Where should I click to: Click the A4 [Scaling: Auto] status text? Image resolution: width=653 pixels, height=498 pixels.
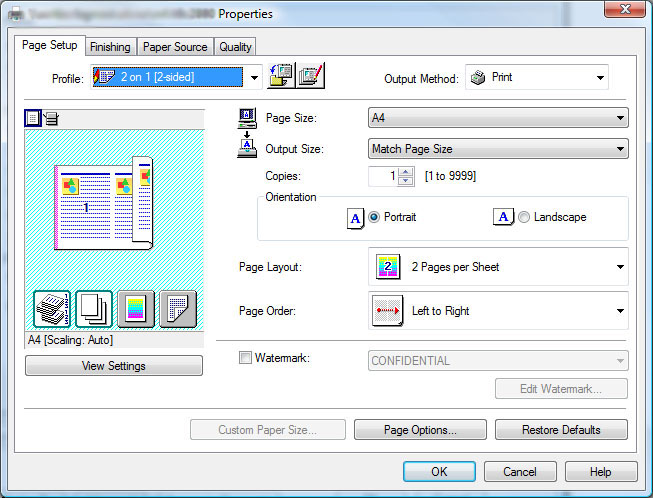click(x=70, y=340)
